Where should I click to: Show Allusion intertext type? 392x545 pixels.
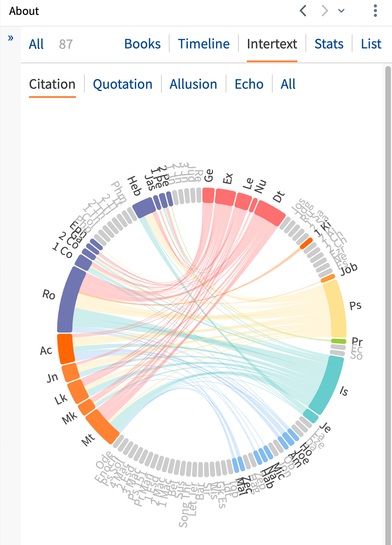click(x=193, y=84)
